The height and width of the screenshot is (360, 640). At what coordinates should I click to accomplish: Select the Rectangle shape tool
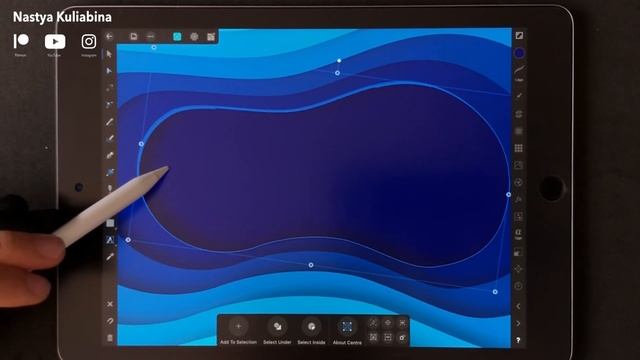110,223
